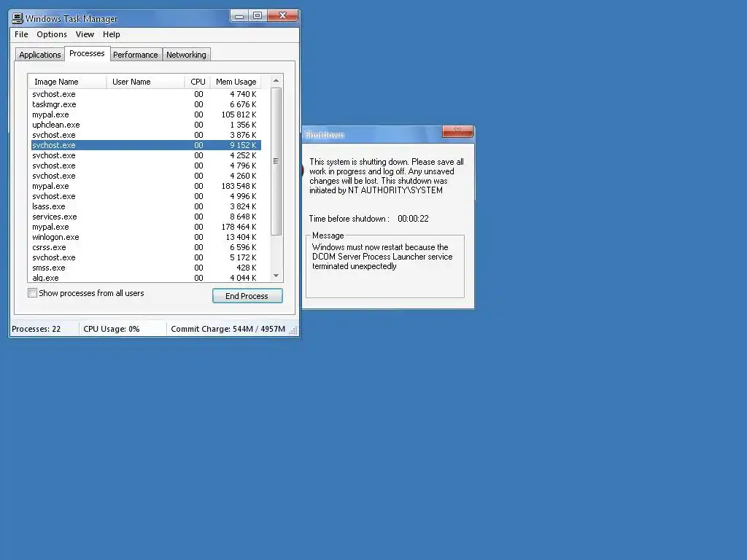Select the services.exe process row
This screenshot has height=560, width=747.
(x=146, y=217)
